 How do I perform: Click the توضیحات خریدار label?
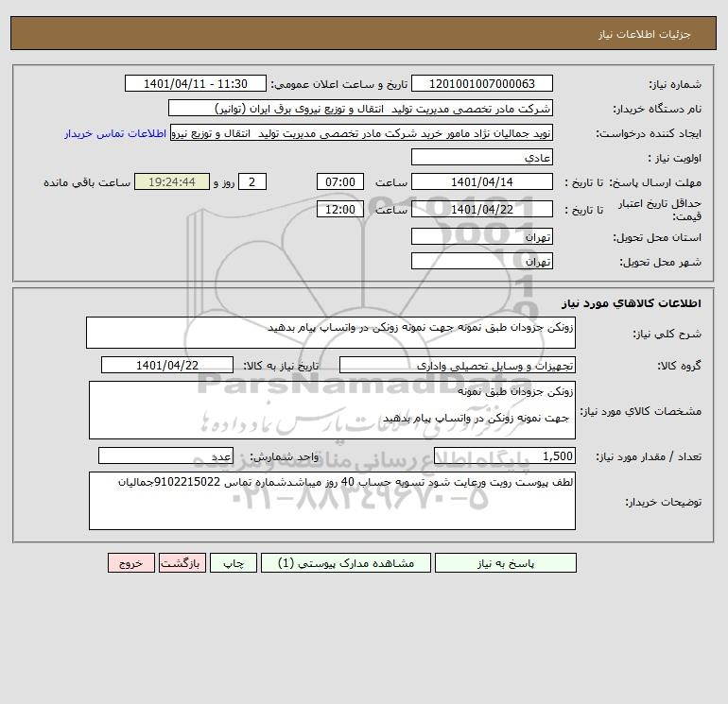pyautogui.click(x=663, y=502)
